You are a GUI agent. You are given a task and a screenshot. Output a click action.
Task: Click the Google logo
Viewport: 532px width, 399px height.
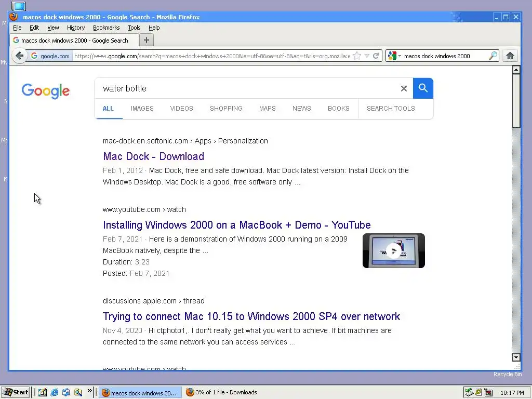46,91
